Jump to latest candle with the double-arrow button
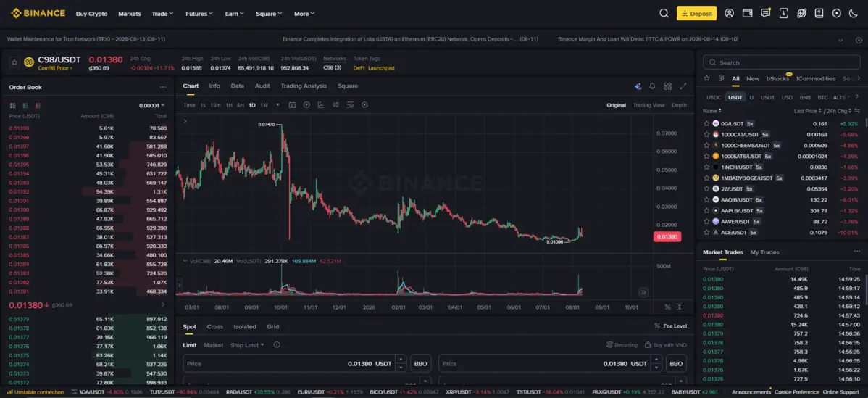This screenshot has height=398, width=868. [643, 292]
